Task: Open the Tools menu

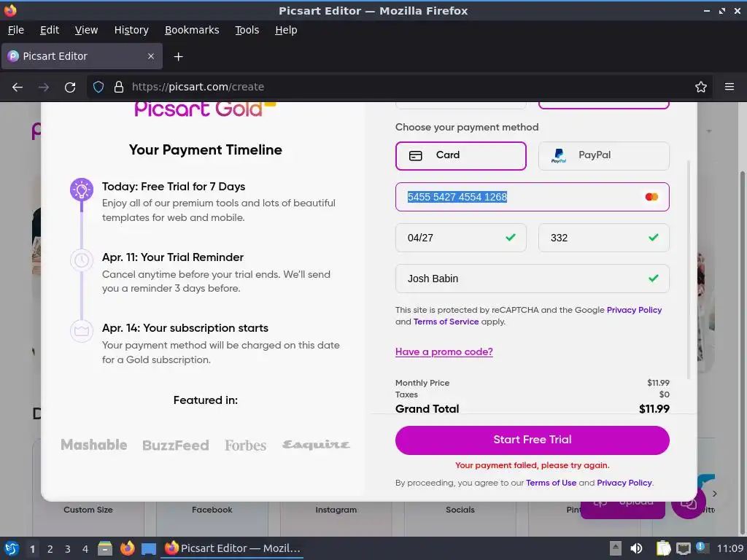Action: tap(247, 30)
